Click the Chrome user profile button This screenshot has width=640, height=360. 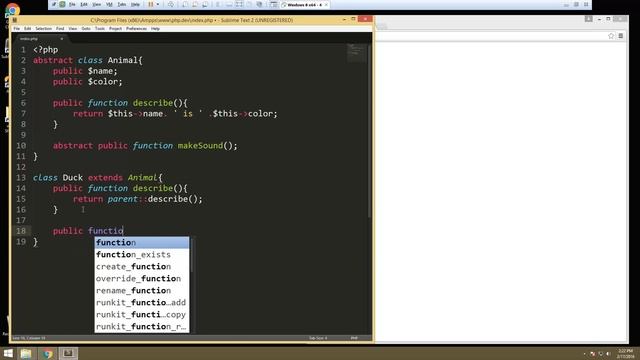[589, 19]
